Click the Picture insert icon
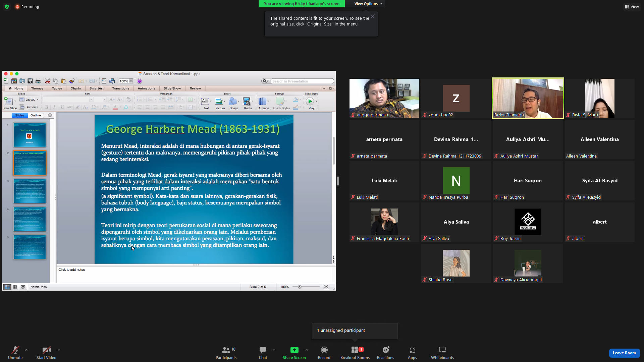644x362 pixels. coord(219,101)
